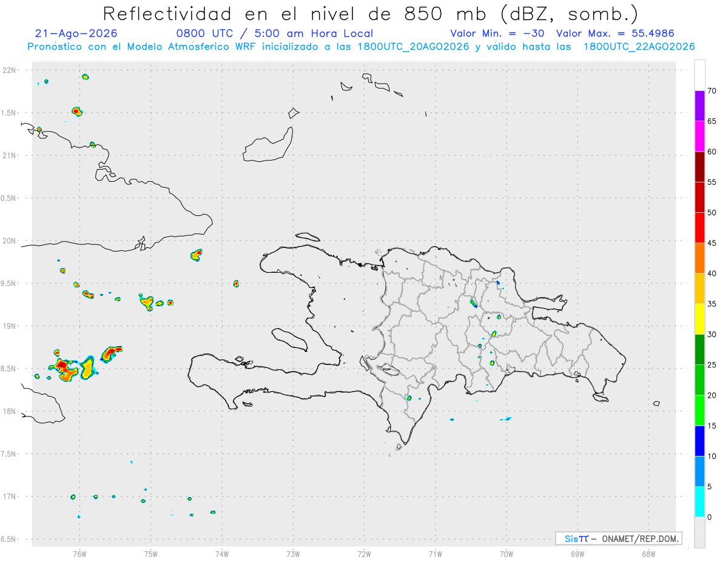Click the light blue 5-10 dBZ colorbar segment
Screen dimensions: 728x562
point(699,472)
